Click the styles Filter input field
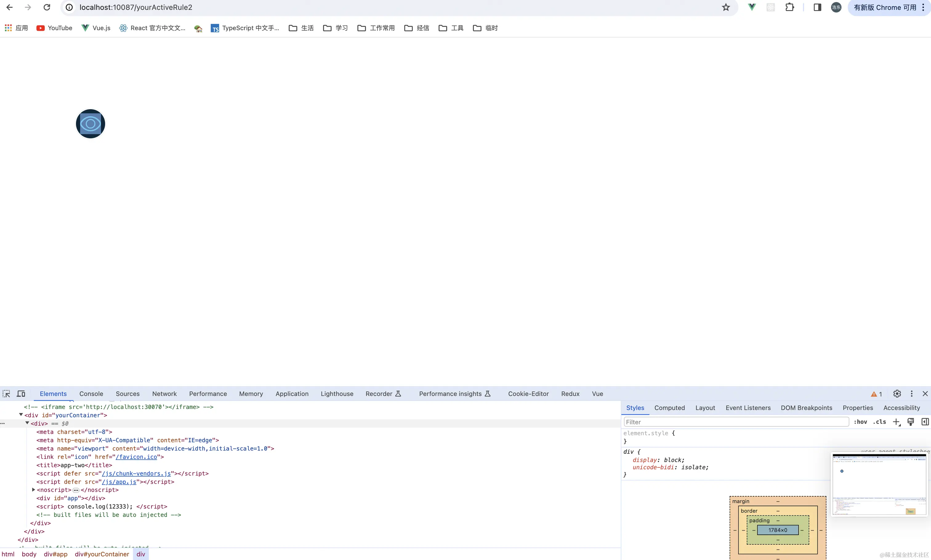Viewport: 931px width, 560px height. coord(736,422)
